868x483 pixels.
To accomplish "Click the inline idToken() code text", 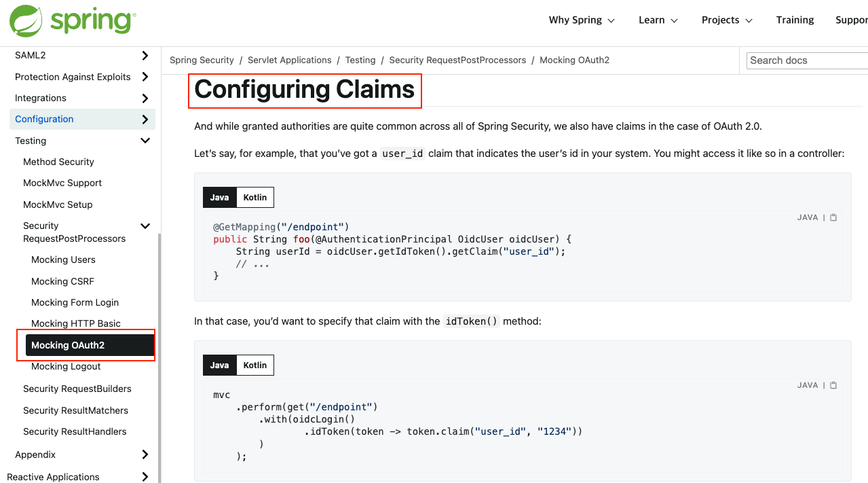I will [x=472, y=321].
